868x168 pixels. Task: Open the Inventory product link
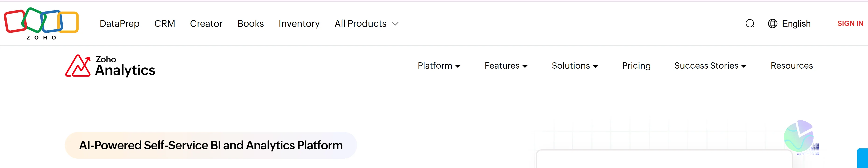click(299, 24)
